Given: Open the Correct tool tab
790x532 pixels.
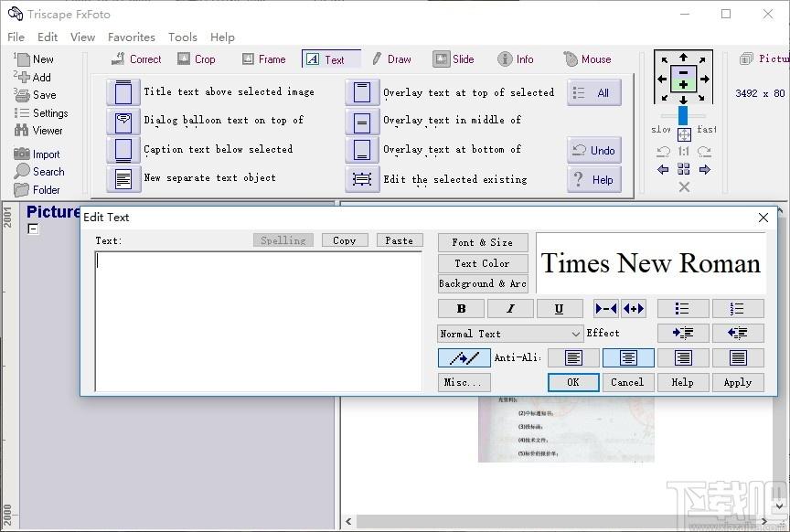Looking at the screenshot, I should coord(136,59).
